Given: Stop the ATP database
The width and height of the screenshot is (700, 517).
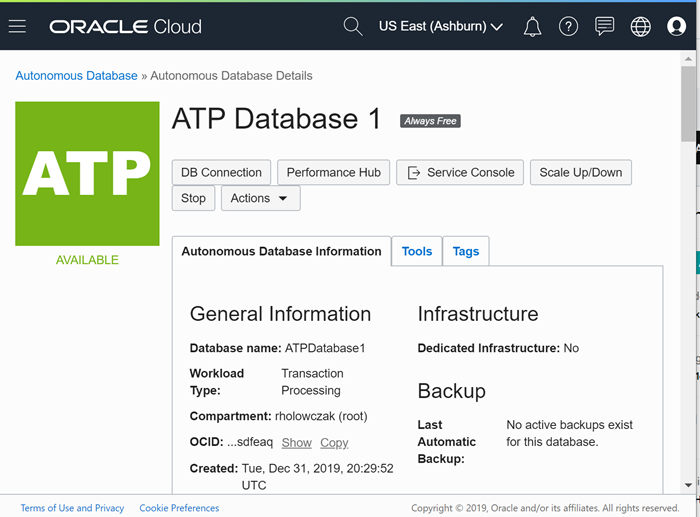Looking at the screenshot, I should click(x=193, y=198).
